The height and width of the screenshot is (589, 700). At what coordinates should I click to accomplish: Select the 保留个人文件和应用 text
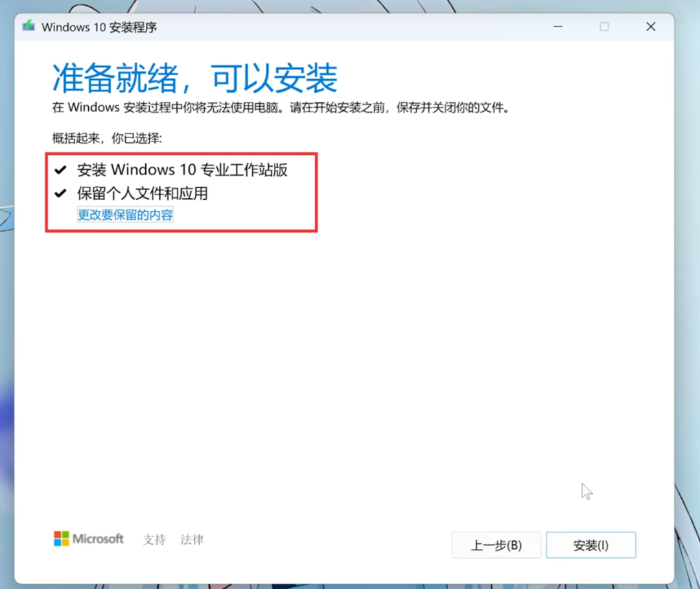click(142, 193)
